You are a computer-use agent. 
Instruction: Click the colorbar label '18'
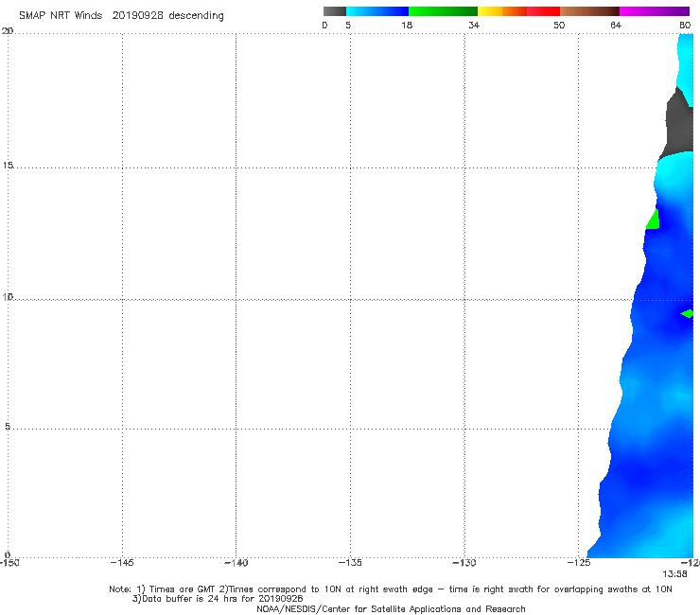point(407,26)
